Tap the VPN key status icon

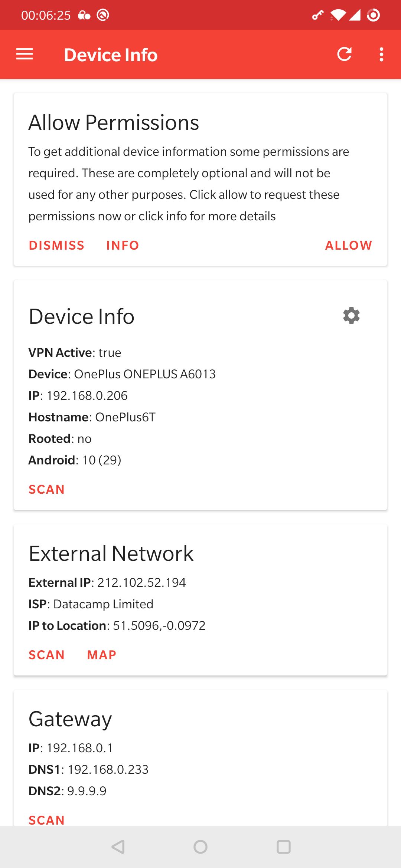[317, 15]
